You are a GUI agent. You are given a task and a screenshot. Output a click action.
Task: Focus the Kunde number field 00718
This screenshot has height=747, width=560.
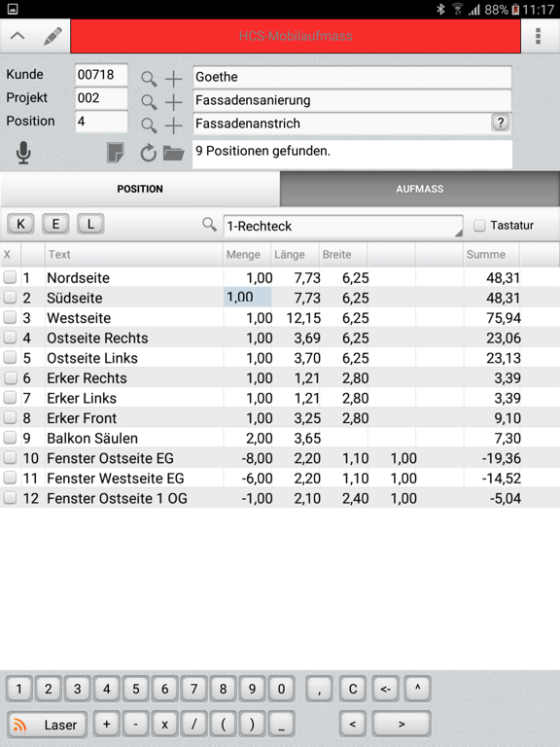point(101,75)
